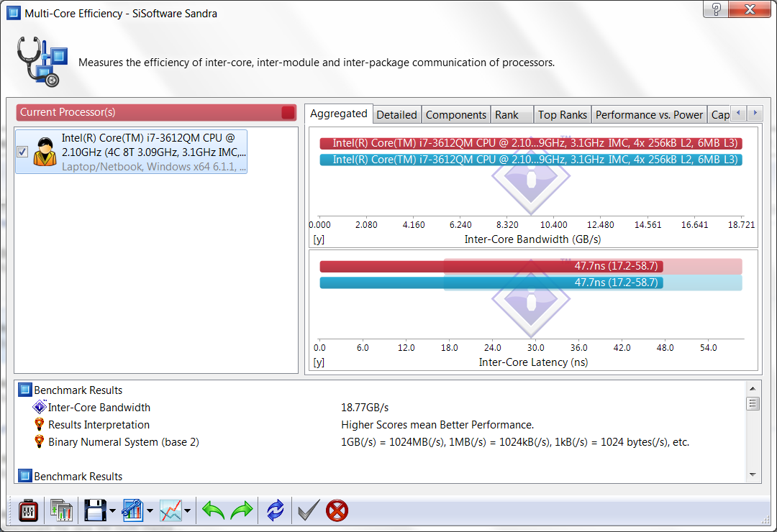Click the red square on Current Processor(s) header
The image size is (777, 532).
pos(288,112)
